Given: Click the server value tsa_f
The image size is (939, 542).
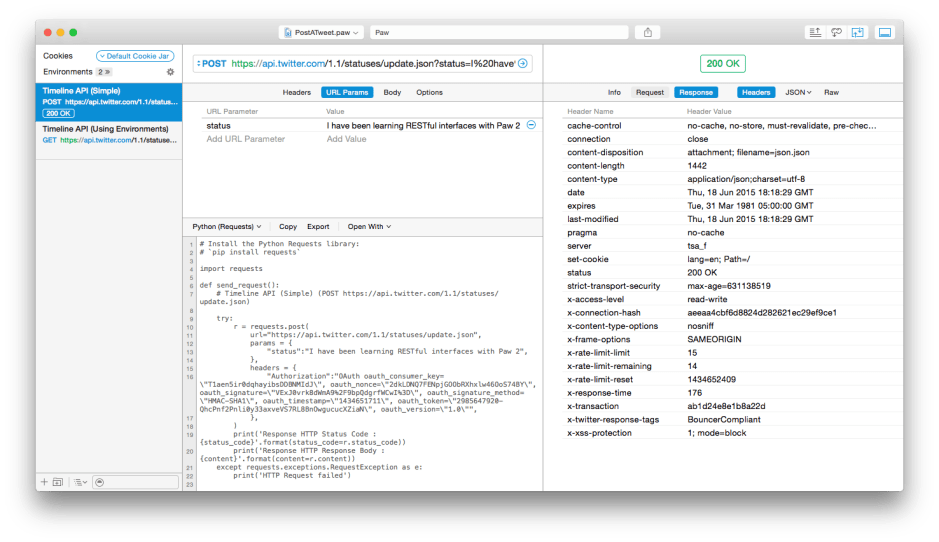Looking at the screenshot, I should click(696, 246).
